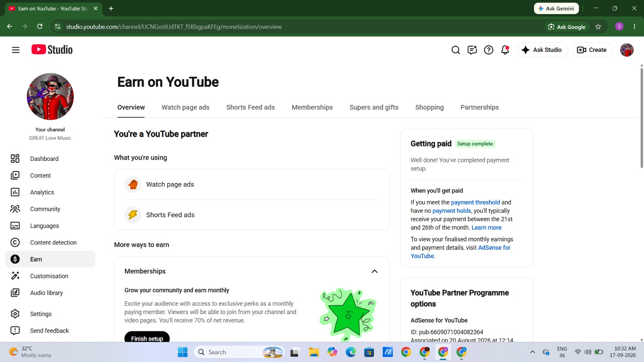Open the Chrome three-dot menu

coord(634,27)
